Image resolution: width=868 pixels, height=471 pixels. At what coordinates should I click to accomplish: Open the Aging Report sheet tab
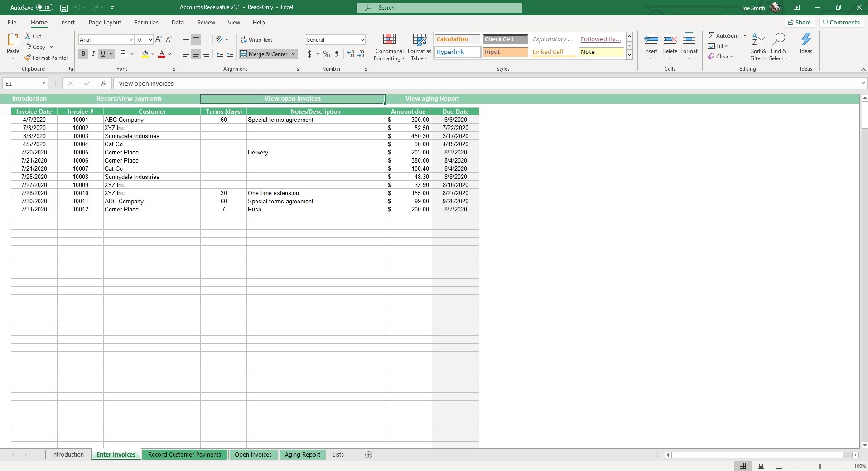point(302,455)
